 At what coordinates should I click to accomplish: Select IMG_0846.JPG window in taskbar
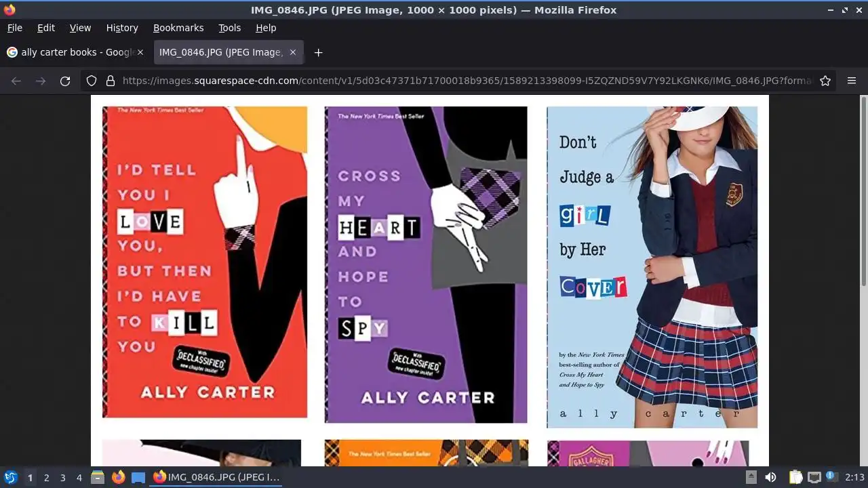pos(217,477)
